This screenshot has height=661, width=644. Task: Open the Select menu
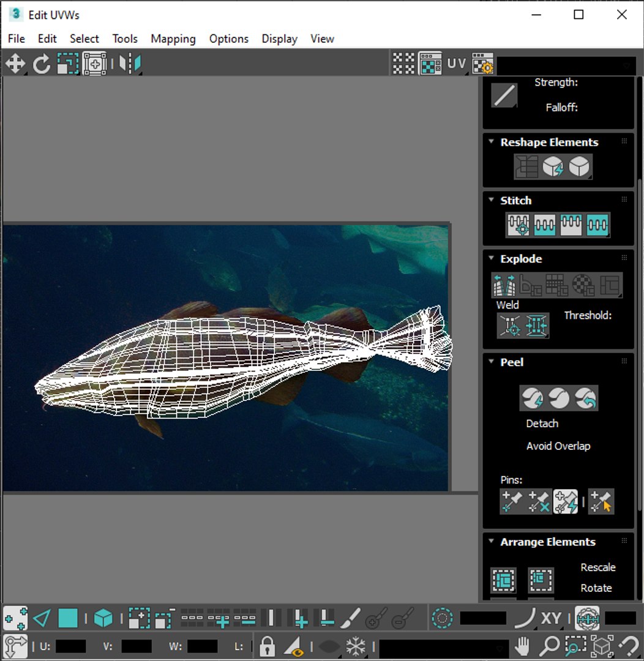click(84, 39)
